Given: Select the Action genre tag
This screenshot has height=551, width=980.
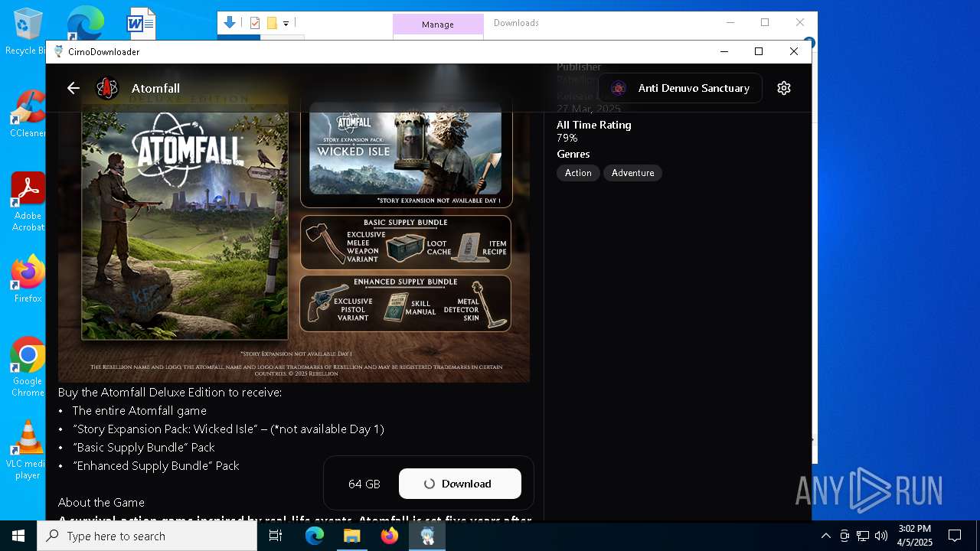Looking at the screenshot, I should click(x=578, y=173).
